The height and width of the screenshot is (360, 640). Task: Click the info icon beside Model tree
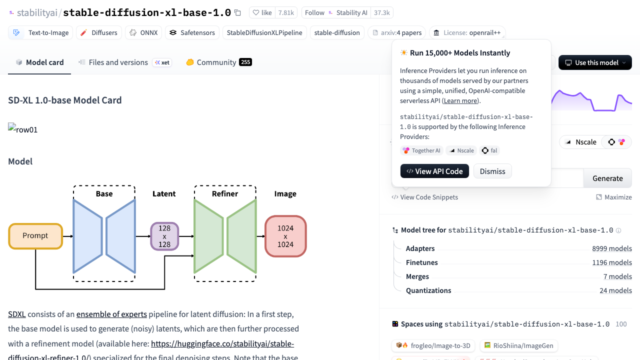tap(618, 231)
